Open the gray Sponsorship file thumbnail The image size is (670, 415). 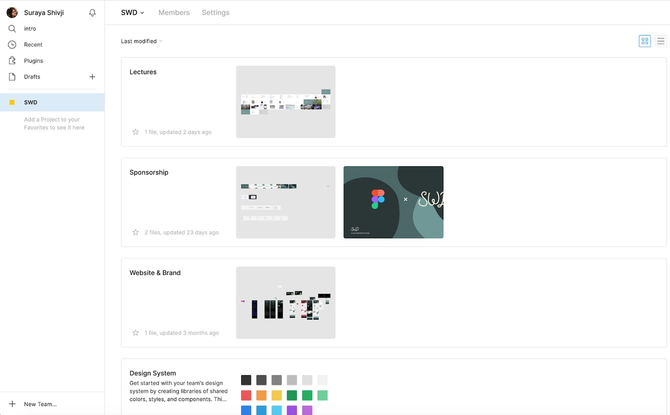pyautogui.click(x=285, y=202)
